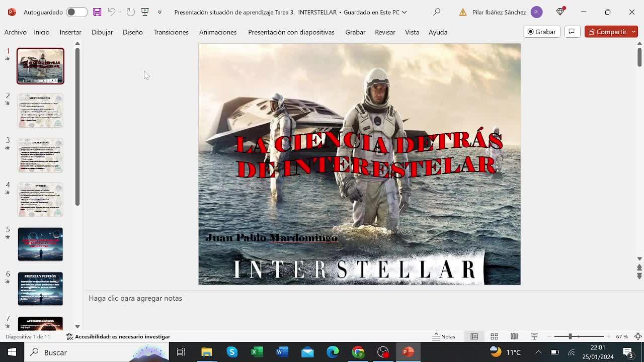Open the comments pane icon

[x=572, y=32]
